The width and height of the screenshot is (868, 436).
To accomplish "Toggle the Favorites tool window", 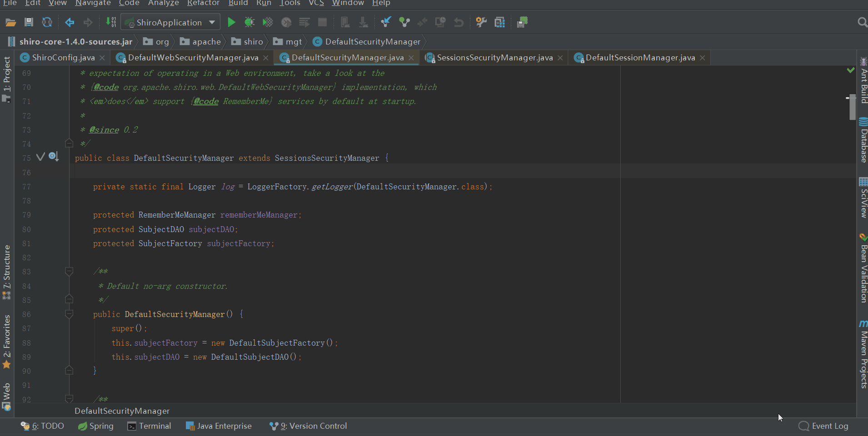I will click(6, 342).
